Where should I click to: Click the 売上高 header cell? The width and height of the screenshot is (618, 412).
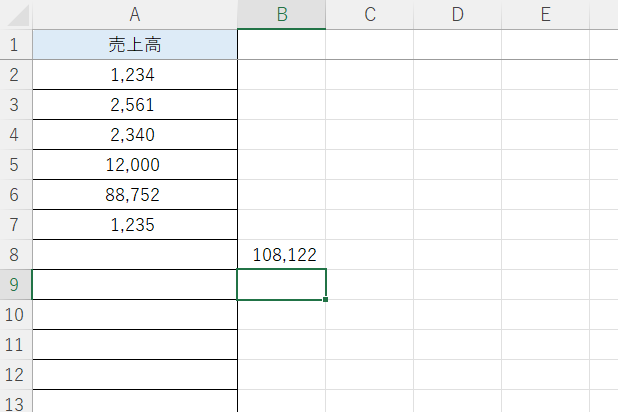135,45
